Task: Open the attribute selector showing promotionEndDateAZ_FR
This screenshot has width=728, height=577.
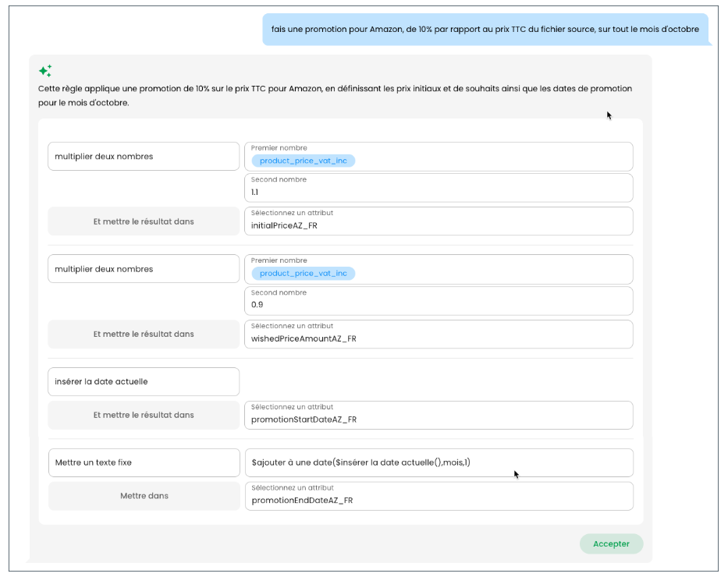Action: click(439, 496)
